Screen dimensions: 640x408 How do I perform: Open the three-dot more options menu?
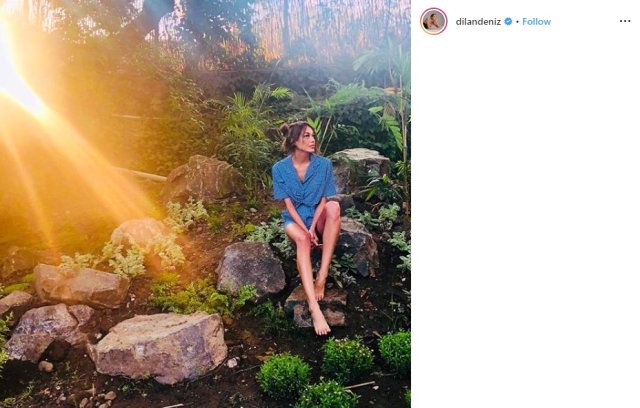(x=623, y=21)
